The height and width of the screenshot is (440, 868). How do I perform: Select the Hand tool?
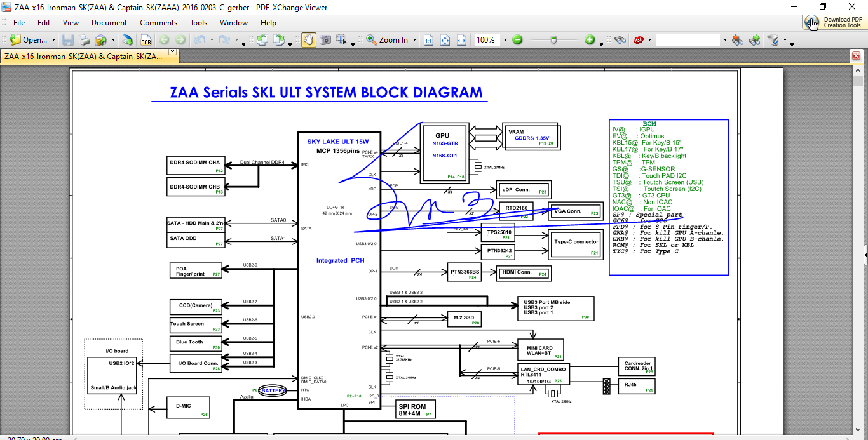point(308,39)
